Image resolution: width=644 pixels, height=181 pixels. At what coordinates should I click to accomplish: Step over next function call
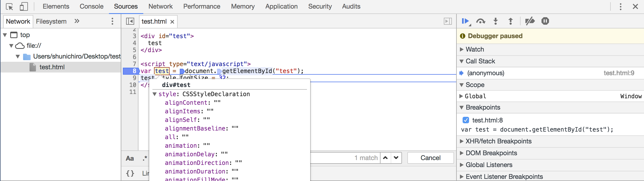481,21
